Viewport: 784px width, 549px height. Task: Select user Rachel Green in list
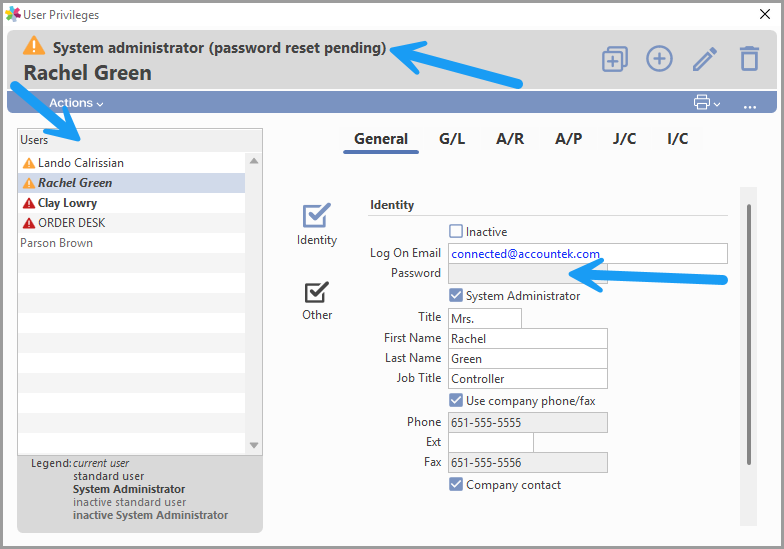point(132,183)
